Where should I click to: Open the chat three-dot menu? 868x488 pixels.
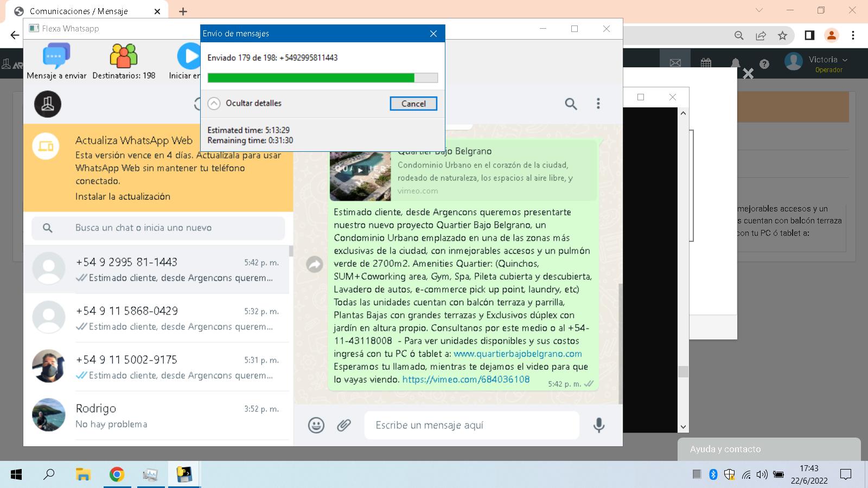(598, 104)
